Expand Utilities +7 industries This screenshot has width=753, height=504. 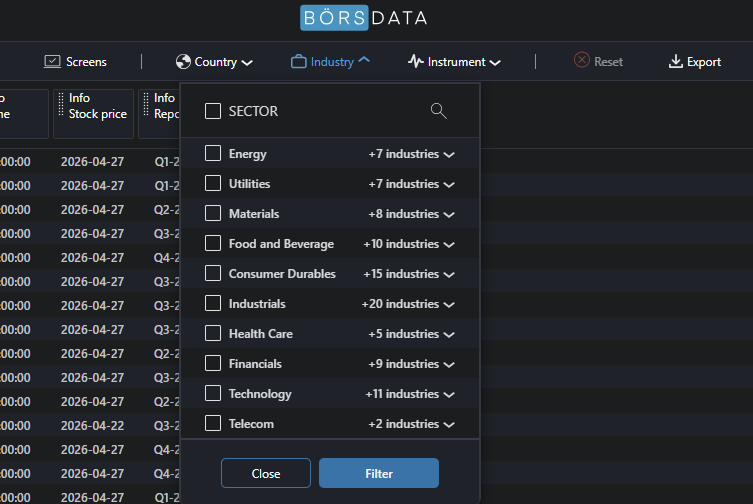coord(411,184)
